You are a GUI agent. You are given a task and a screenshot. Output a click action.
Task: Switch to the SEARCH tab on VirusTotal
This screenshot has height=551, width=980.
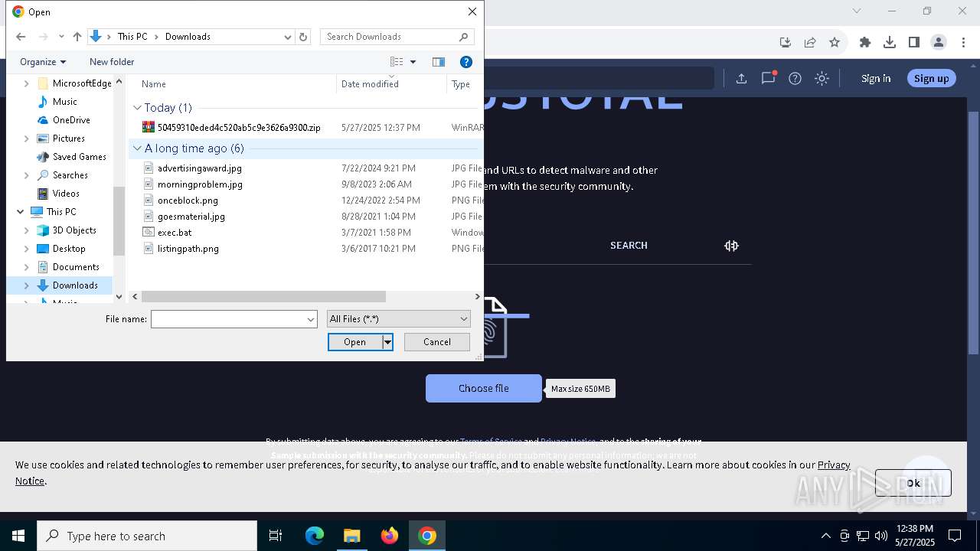[629, 246]
